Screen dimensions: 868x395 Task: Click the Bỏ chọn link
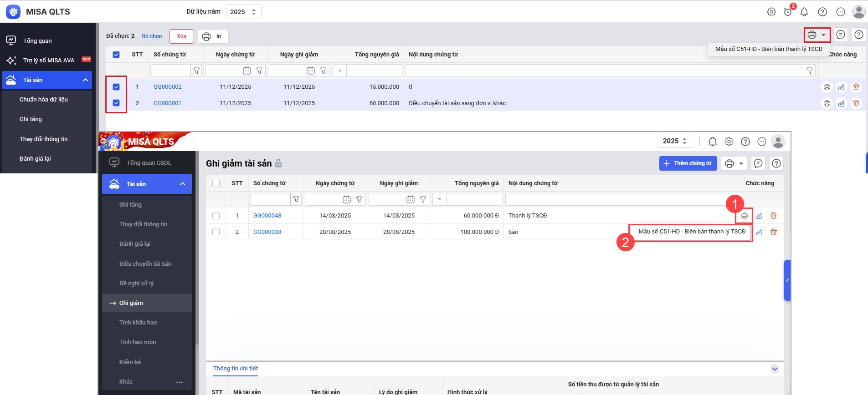click(152, 36)
